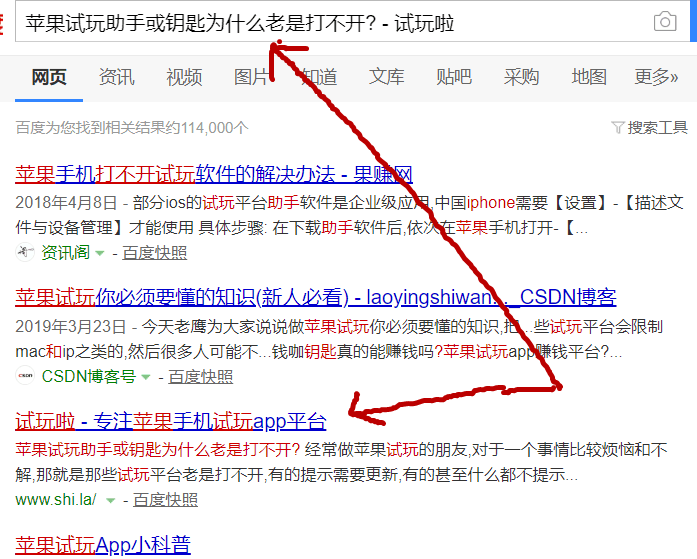
Task: Expand the 更多» tab options
Action: [x=656, y=77]
